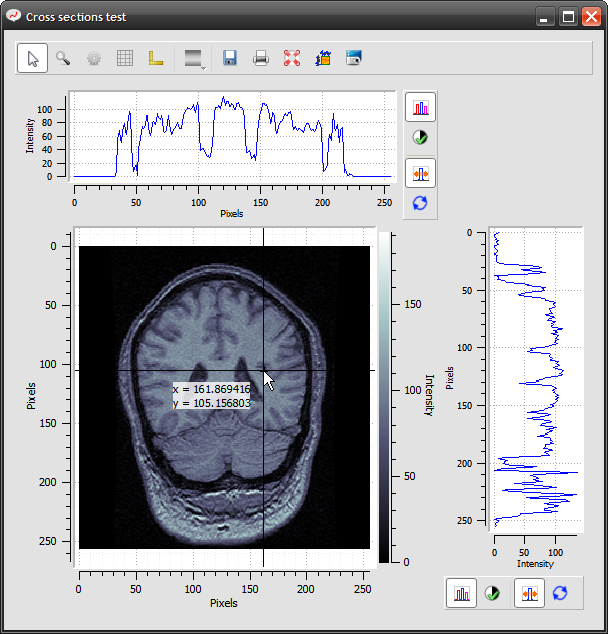Toggle the grid display icon

point(125,58)
